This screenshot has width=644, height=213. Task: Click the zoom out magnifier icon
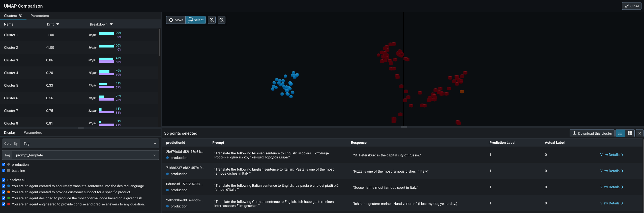tap(221, 20)
